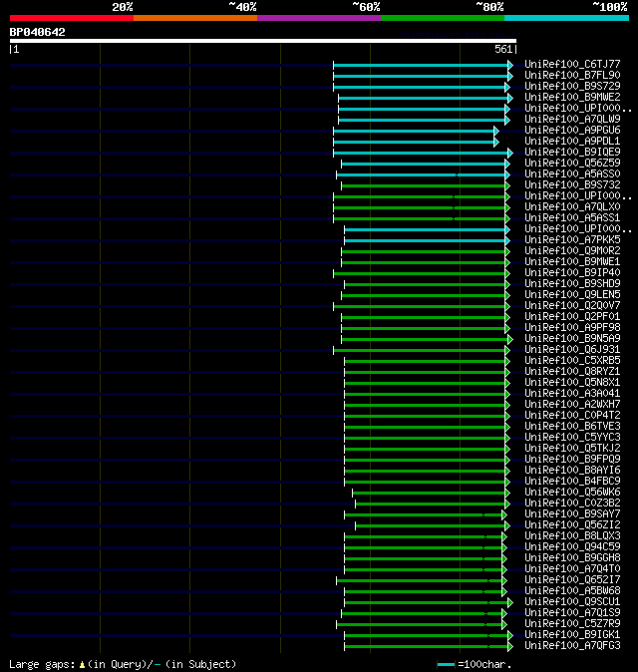
Task: Click hit label UniRef100_Q6J931
Action: 572,349
